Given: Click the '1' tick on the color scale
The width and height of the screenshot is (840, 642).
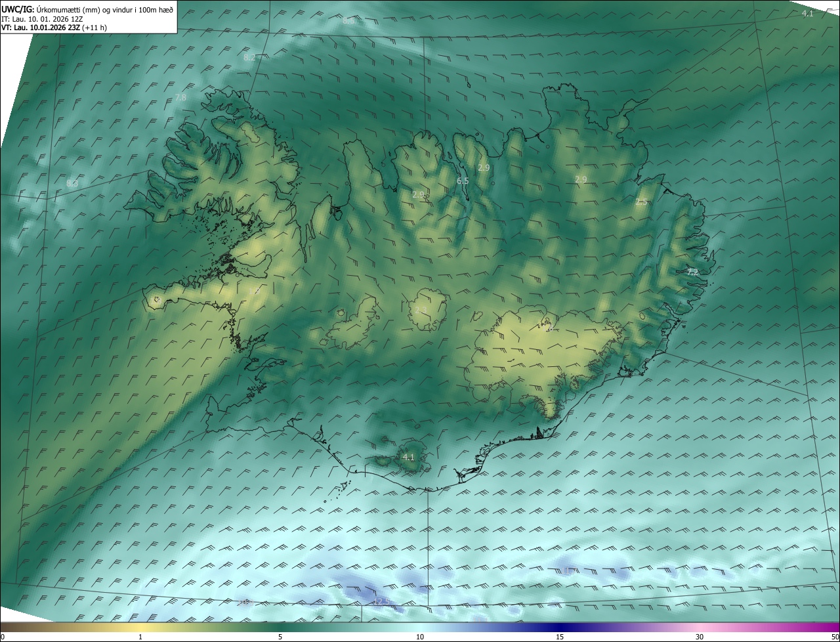Looking at the screenshot, I should pyautogui.click(x=140, y=637).
